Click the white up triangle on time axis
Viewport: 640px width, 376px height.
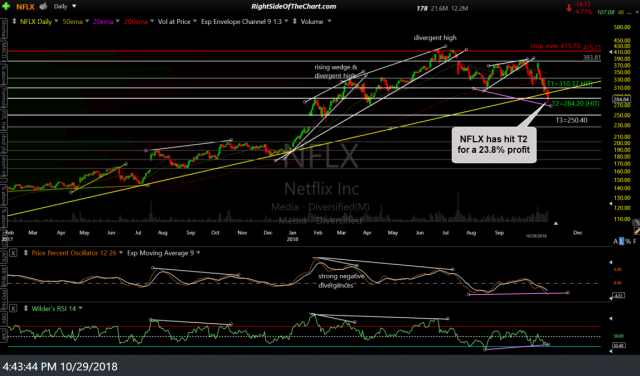click(556, 223)
